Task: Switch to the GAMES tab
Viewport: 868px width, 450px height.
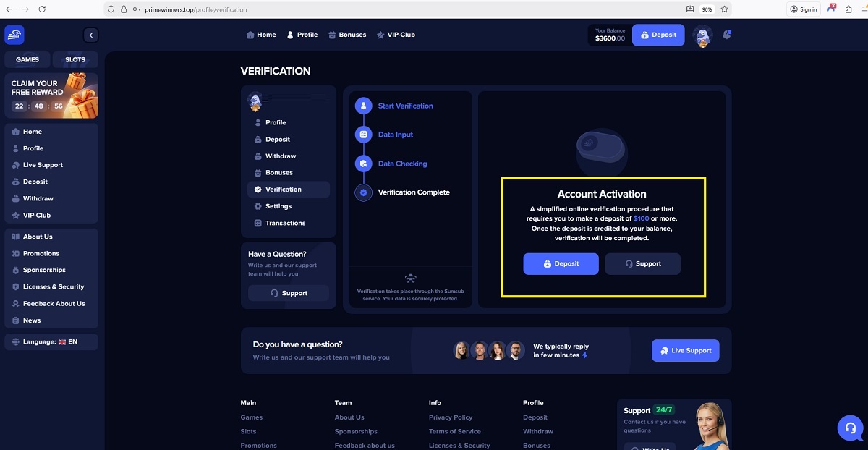Action: tap(27, 59)
